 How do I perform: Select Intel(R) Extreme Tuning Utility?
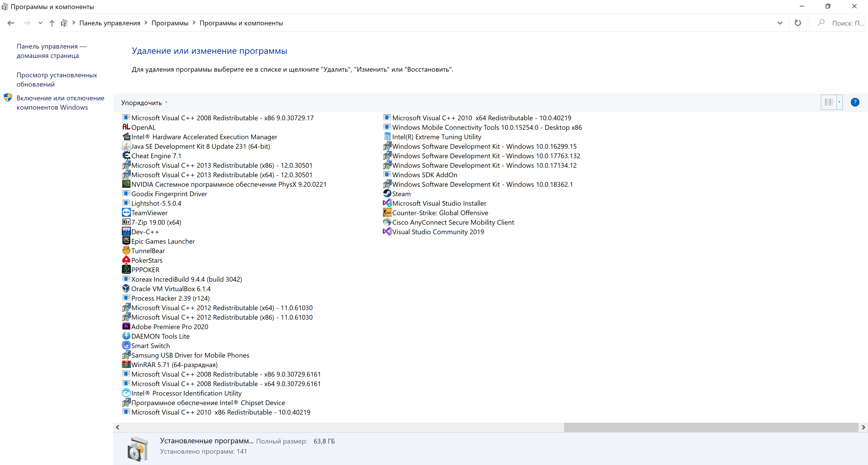(432, 137)
